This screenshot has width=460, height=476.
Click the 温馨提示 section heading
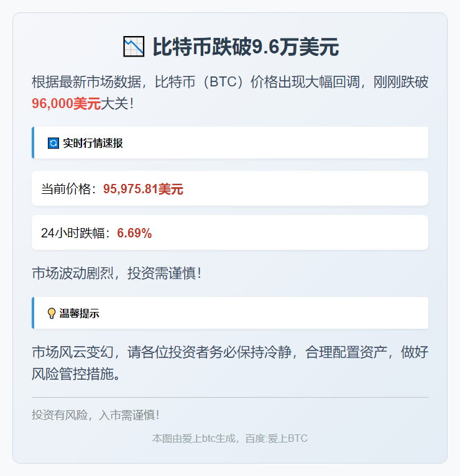click(79, 313)
